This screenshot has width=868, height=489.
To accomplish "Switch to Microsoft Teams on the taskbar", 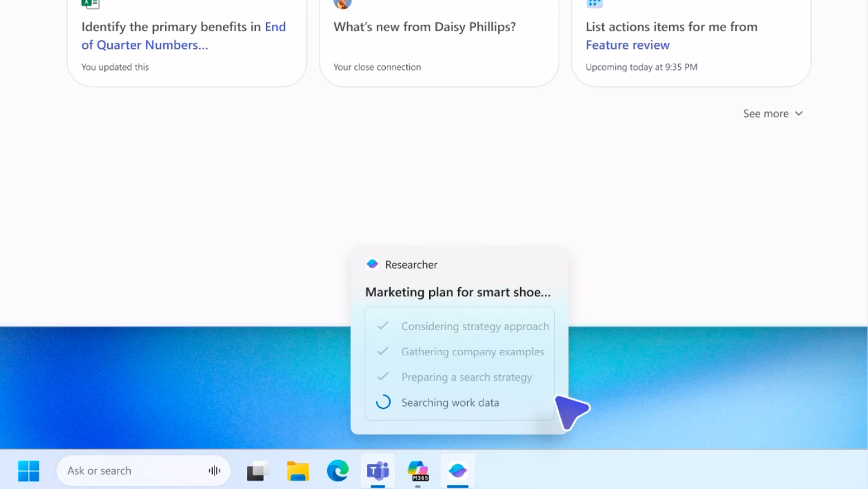I will point(378,470).
